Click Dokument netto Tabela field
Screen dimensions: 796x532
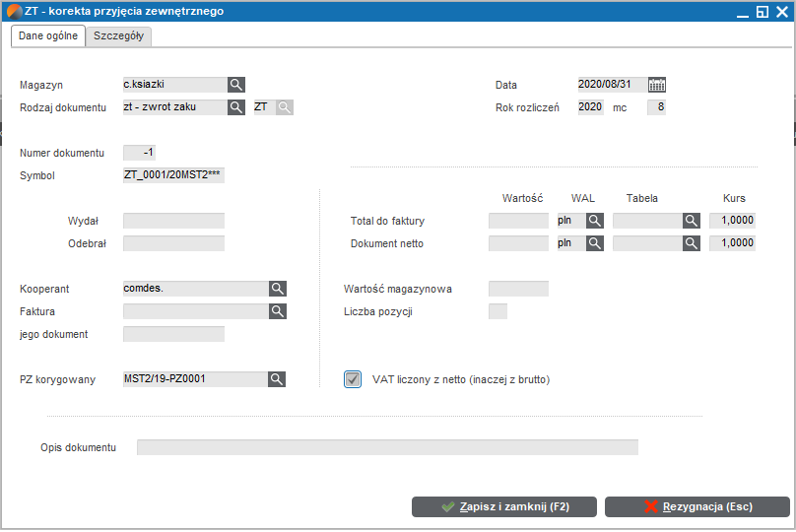pos(647,243)
